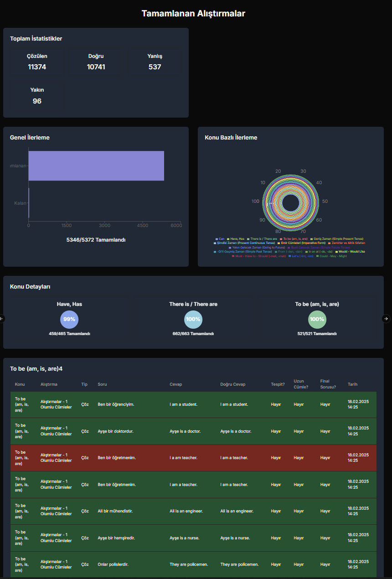Click the Yanlış 537 statistic
This screenshot has height=579, width=392.
pos(155,62)
